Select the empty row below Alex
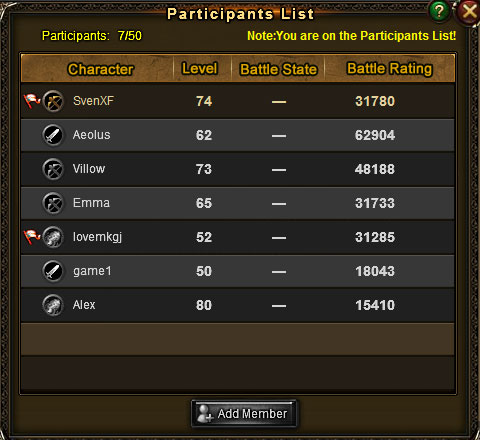This screenshot has height=440, width=480. pos(238,339)
